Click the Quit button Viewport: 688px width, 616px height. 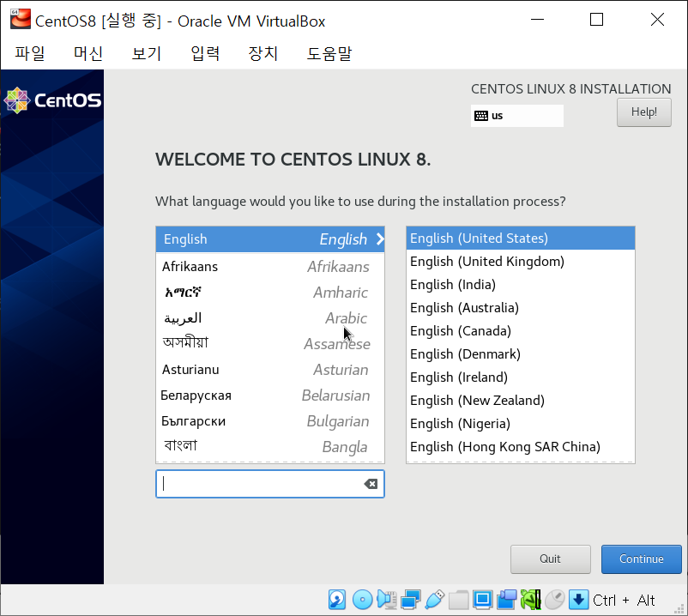(x=550, y=559)
